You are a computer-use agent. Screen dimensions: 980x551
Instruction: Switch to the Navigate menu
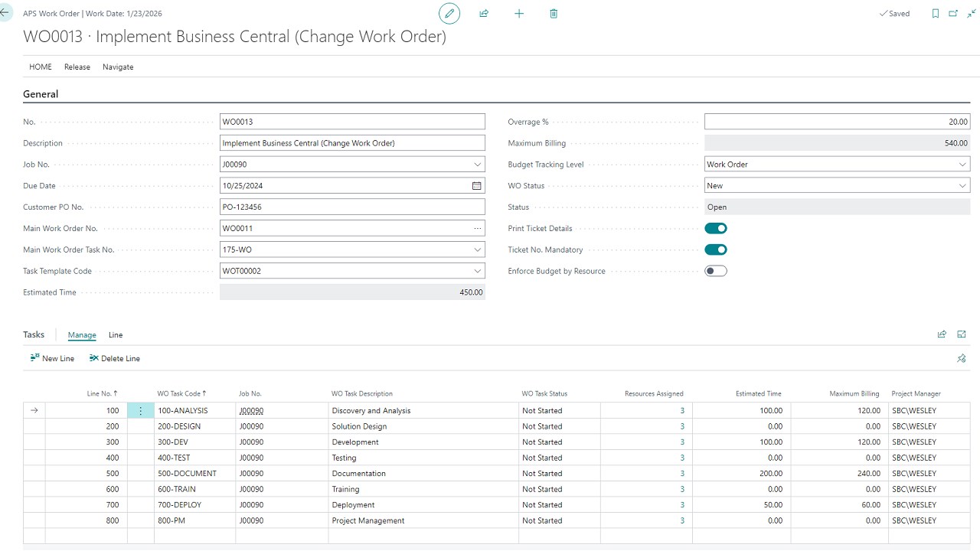pos(118,67)
